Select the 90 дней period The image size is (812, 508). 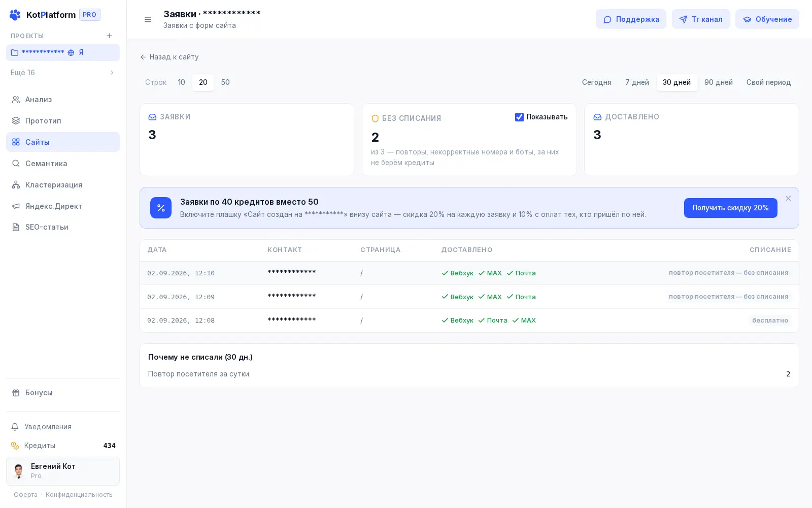tap(719, 82)
